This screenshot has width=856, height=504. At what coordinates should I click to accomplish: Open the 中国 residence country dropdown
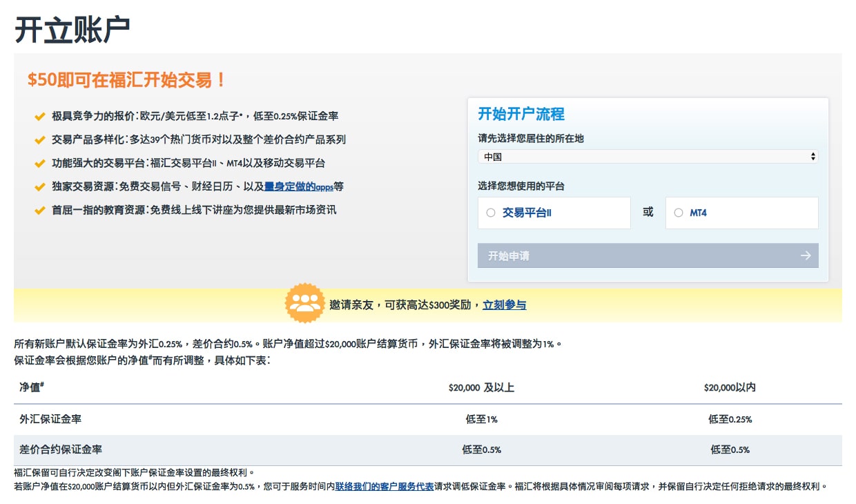(648, 157)
